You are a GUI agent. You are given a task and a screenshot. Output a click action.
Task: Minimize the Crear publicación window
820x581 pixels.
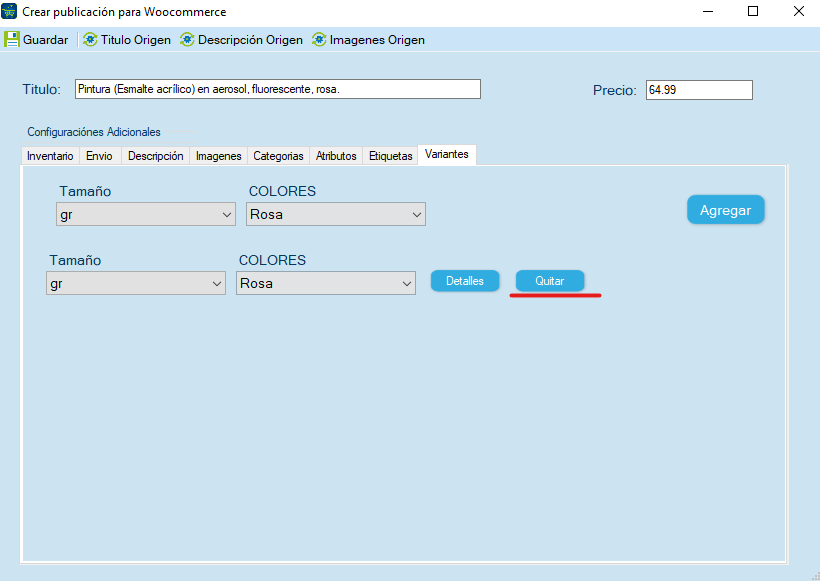click(x=708, y=12)
